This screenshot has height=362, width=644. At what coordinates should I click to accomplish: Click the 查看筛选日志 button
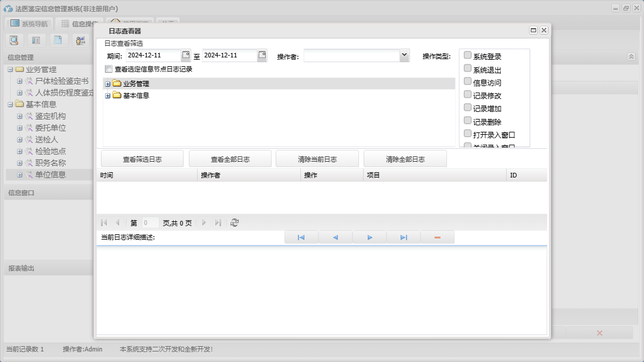tap(142, 159)
